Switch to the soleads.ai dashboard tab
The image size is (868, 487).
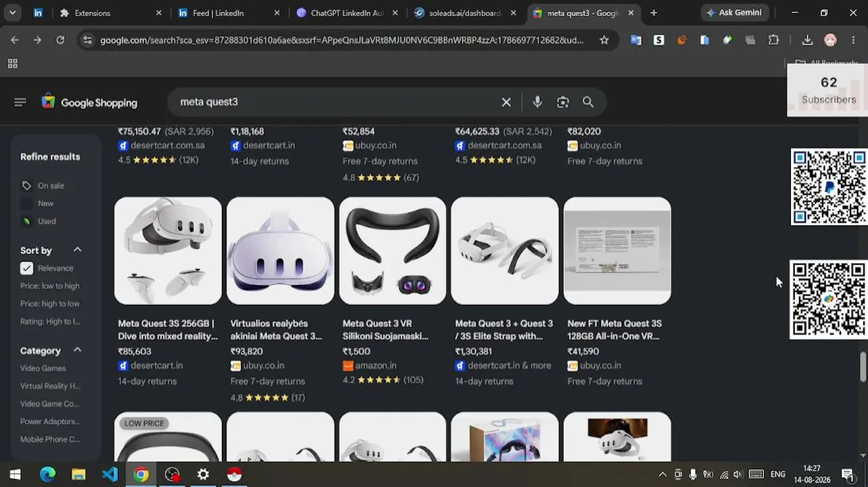tap(465, 13)
